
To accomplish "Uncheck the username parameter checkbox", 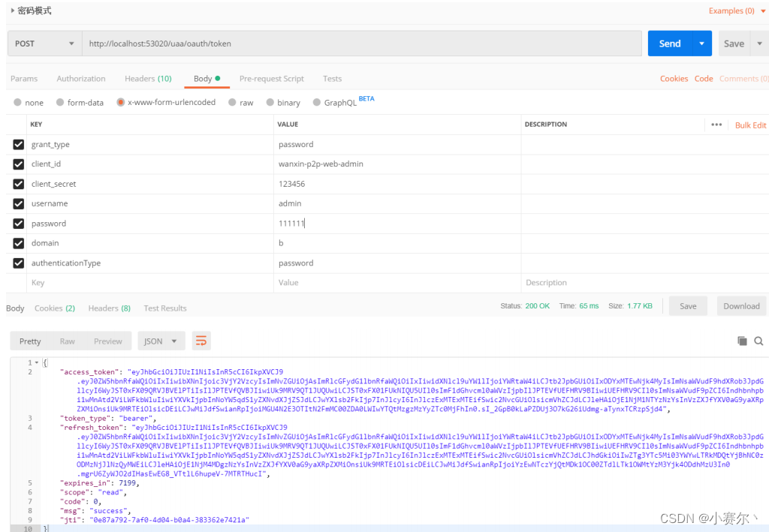I will tap(19, 203).
